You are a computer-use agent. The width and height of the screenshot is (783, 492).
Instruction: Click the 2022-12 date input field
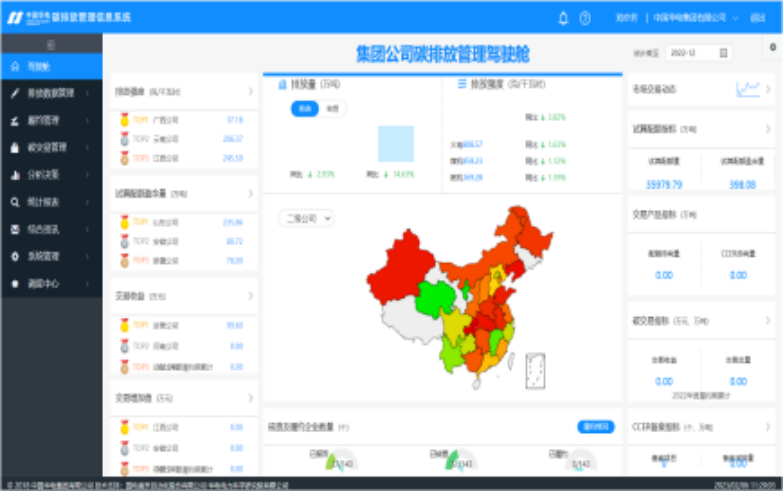click(699, 53)
